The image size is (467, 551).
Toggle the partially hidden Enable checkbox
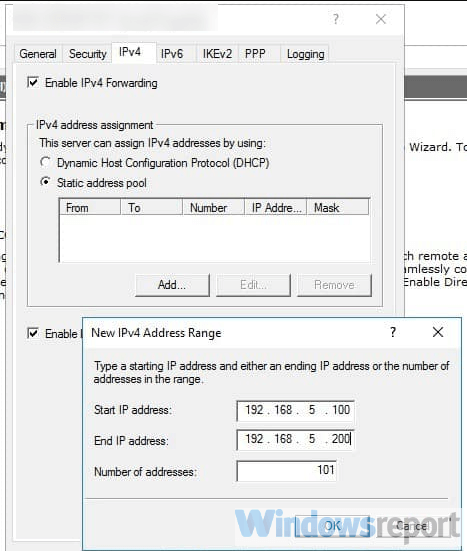[33, 333]
